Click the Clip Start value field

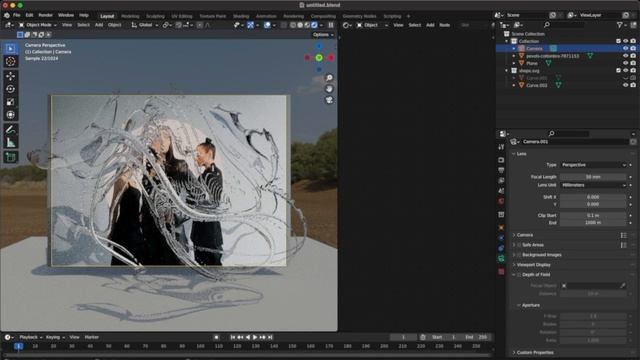point(593,216)
